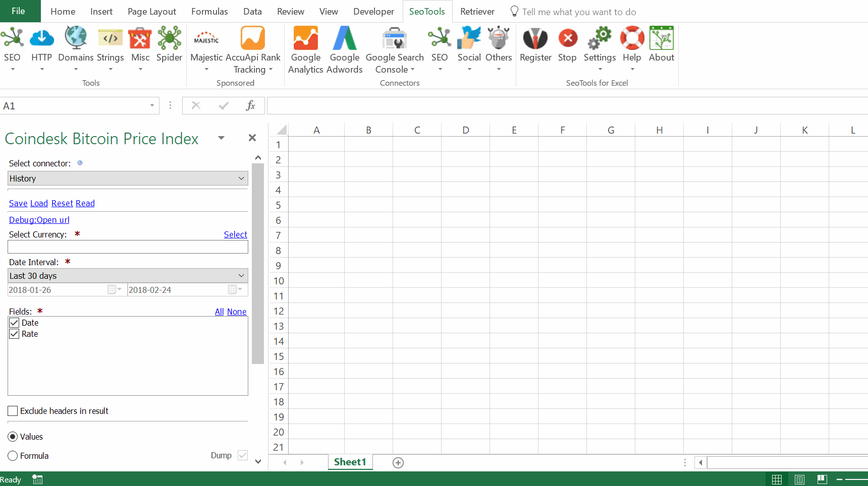The image size is (868, 486).
Task: Open the Google Analytics connector
Action: (x=306, y=38)
